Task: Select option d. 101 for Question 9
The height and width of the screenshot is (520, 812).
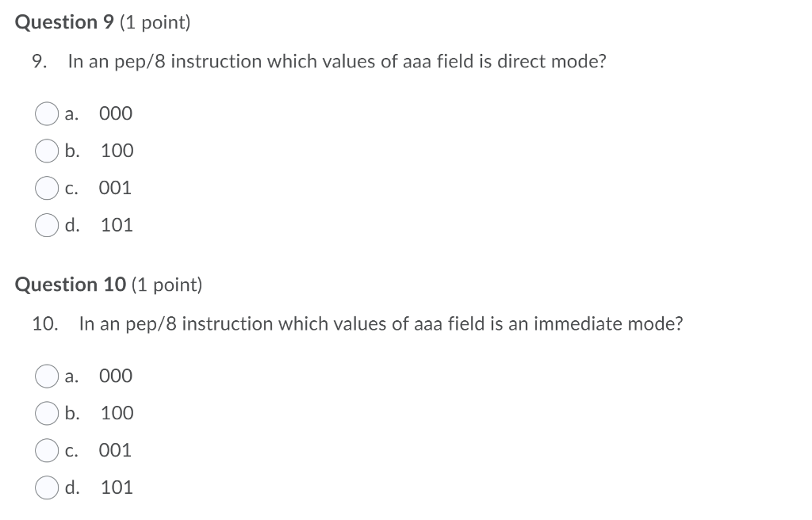Action: (x=47, y=225)
